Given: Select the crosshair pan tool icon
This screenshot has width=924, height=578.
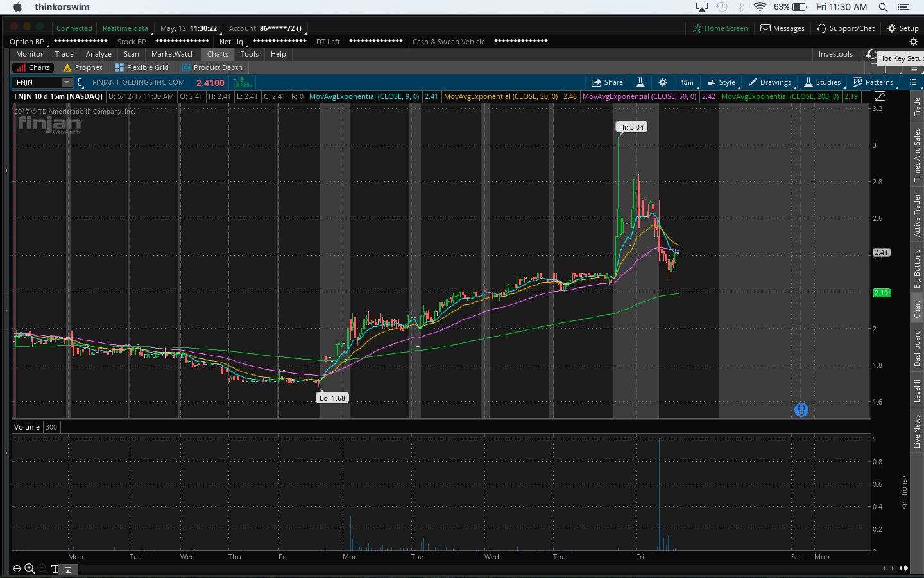Looking at the screenshot, I should coord(17,568).
